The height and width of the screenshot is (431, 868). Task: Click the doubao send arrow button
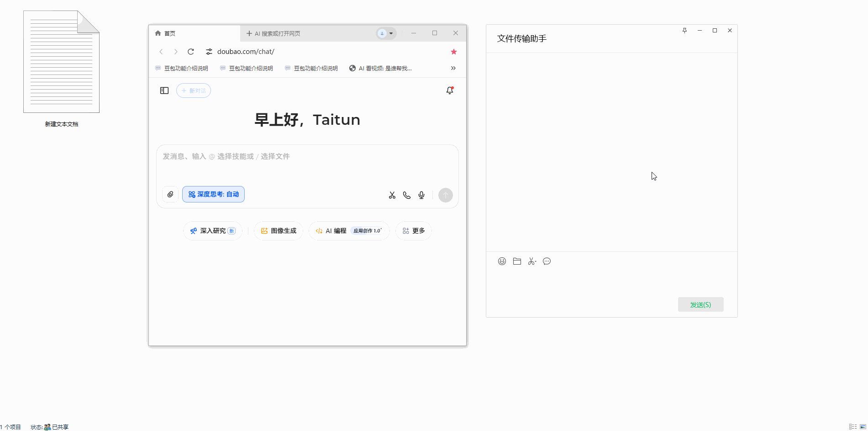click(446, 195)
